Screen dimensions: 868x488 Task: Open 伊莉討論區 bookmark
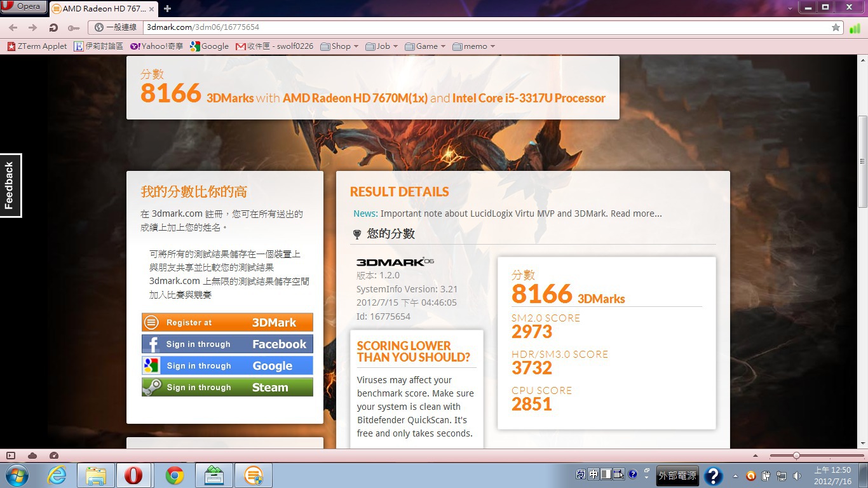[x=98, y=46]
